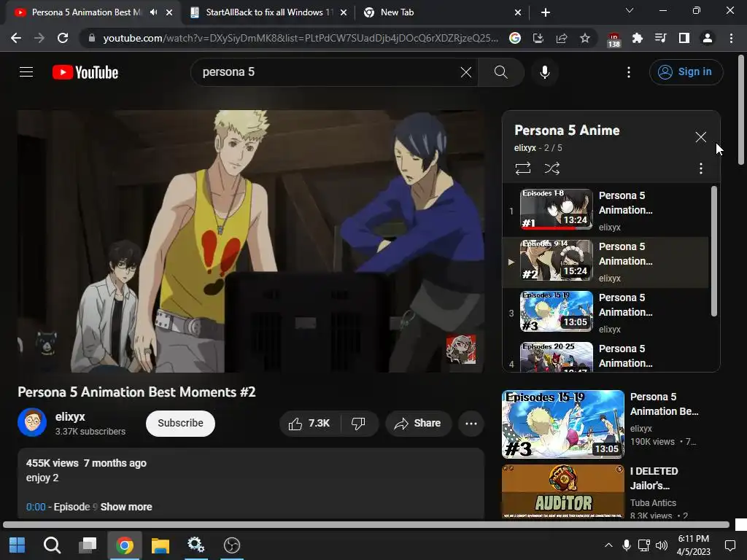Image resolution: width=747 pixels, height=560 pixels.
Task: Show hidden system tray icons chevron
Action: [x=608, y=545]
